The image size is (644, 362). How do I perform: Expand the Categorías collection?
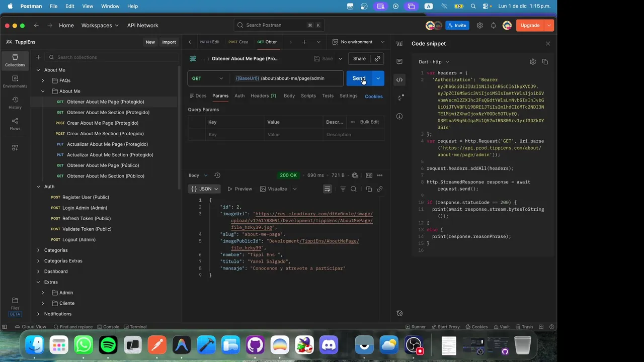[x=38, y=250]
